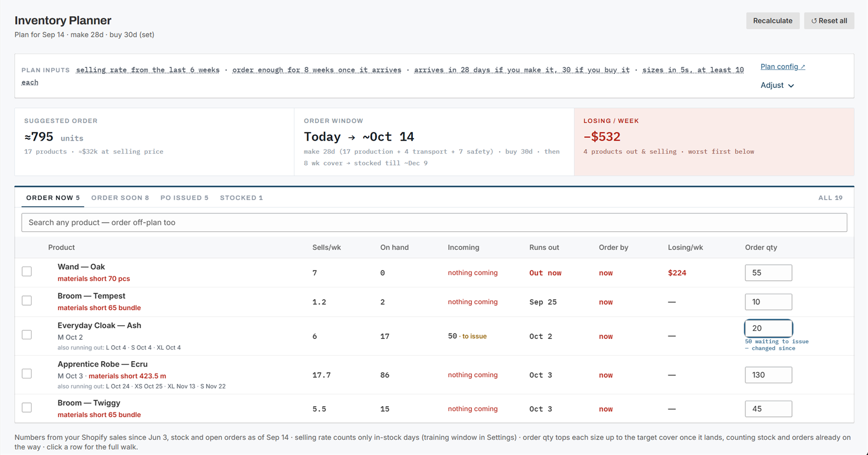The height and width of the screenshot is (455, 868).
Task: Click 'selling rate from the last 6 weeks' input
Action: 148,70
